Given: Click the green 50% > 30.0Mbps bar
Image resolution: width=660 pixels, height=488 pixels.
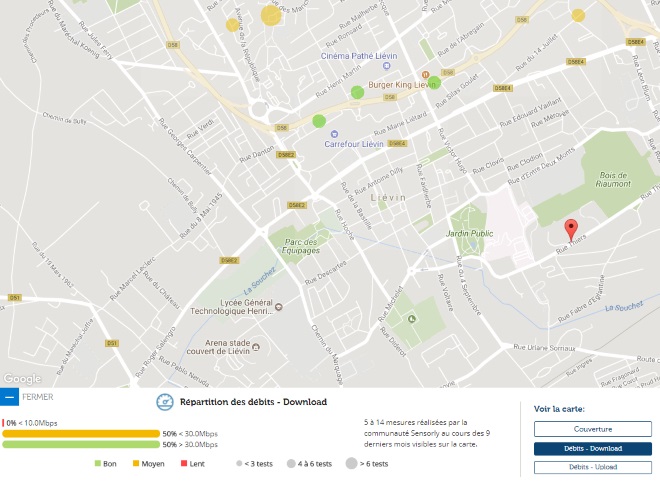Looking at the screenshot, I should pos(79,444).
